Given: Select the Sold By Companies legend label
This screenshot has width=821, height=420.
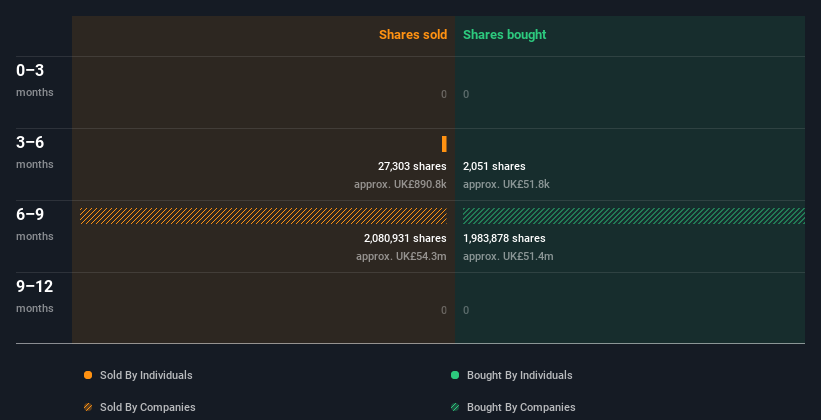Looking at the screenshot, I should click(148, 407).
